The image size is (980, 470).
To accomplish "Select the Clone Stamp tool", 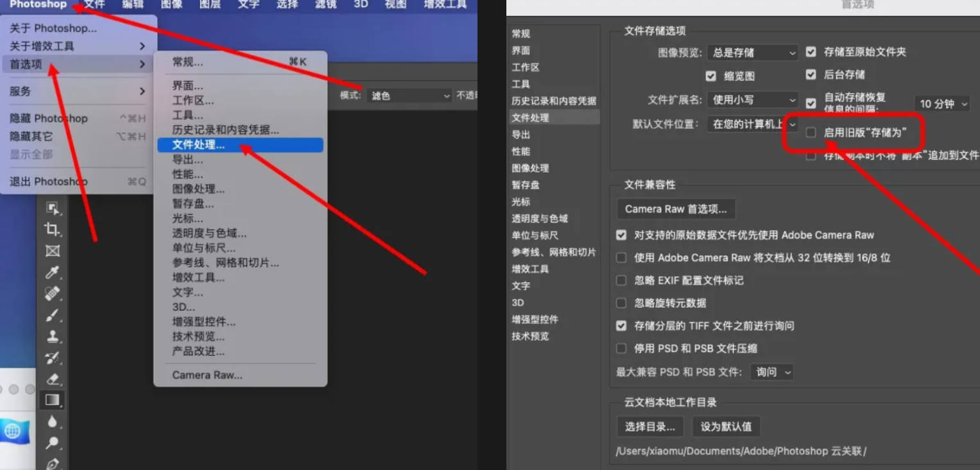I will coord(53,336).
